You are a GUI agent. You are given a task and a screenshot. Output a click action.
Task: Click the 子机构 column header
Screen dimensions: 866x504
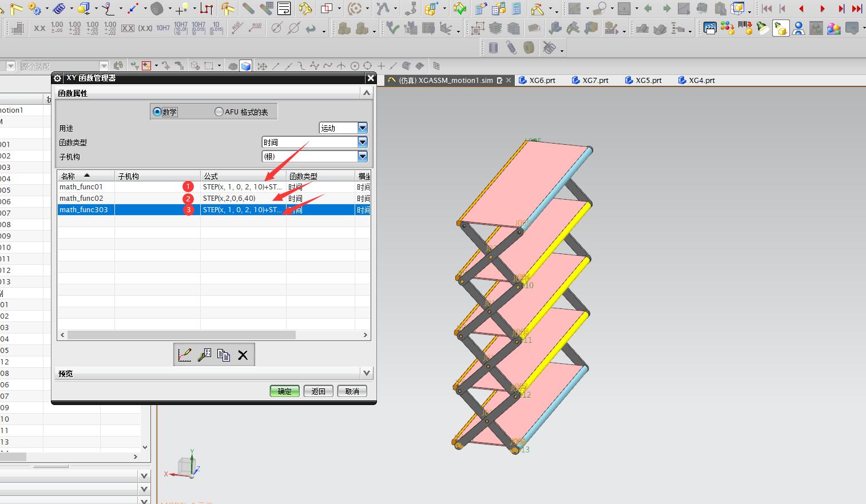click(157, 176)
